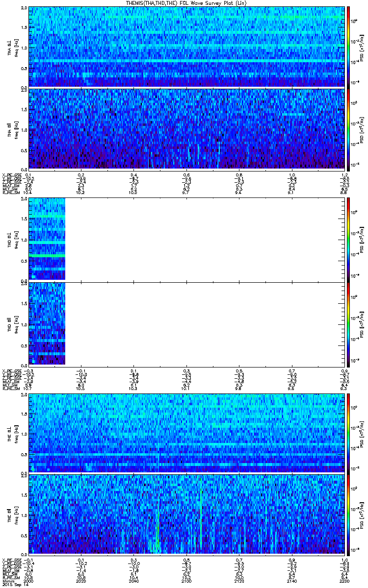Select the THA B-parallel spectrogram panel

[x=187, y=128]
